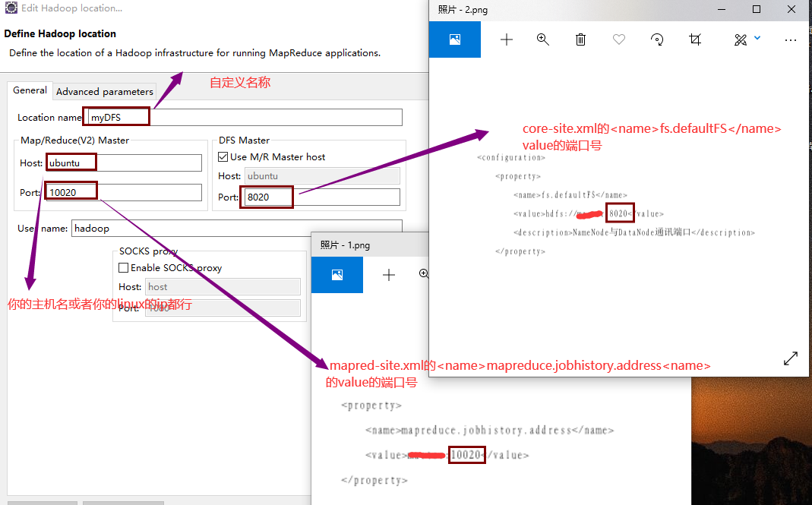Enable the SOCKS proxy checkbox
This screenshot has height=505, width=812.
point(123,267)
